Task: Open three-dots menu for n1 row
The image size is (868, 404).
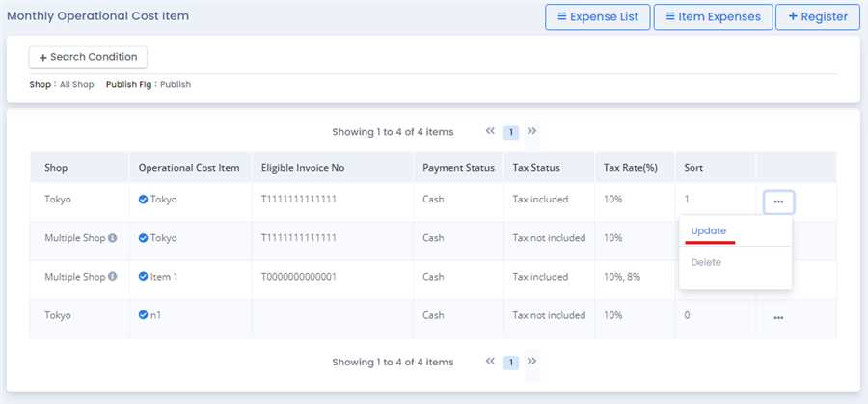Action: (777, 317)
